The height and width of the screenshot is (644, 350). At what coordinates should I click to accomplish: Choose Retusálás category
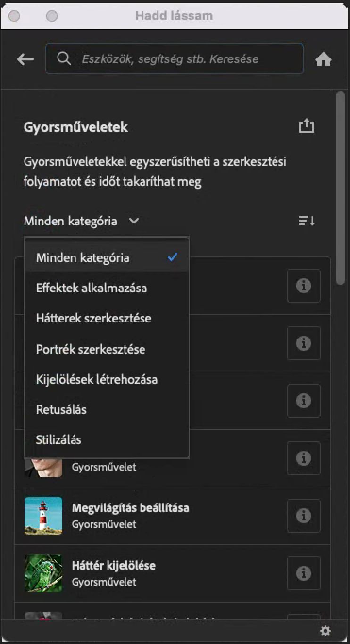coord(61,409)
